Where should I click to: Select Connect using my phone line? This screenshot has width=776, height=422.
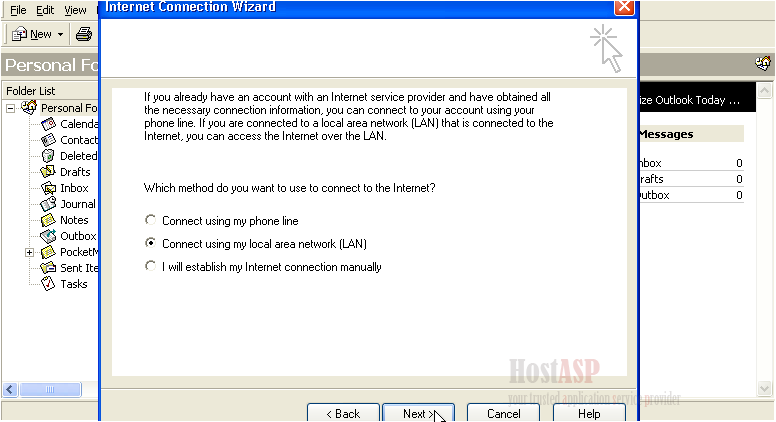(150, 220)
